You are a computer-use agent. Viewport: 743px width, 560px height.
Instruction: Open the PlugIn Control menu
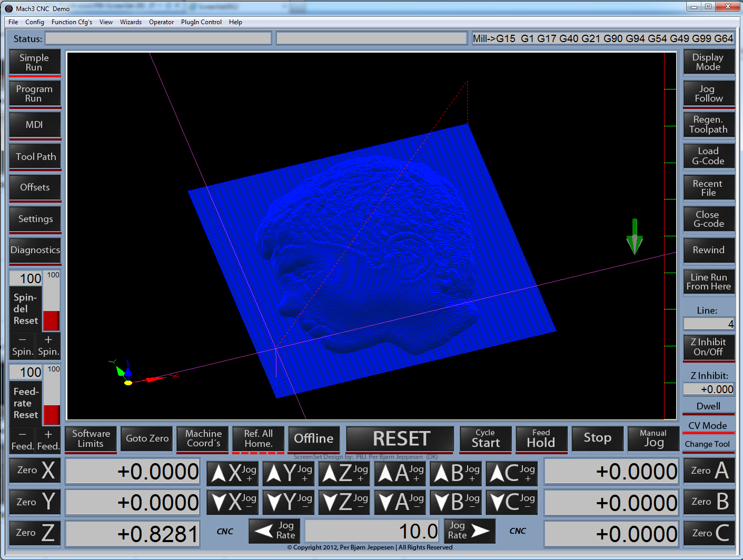[201, 22]
